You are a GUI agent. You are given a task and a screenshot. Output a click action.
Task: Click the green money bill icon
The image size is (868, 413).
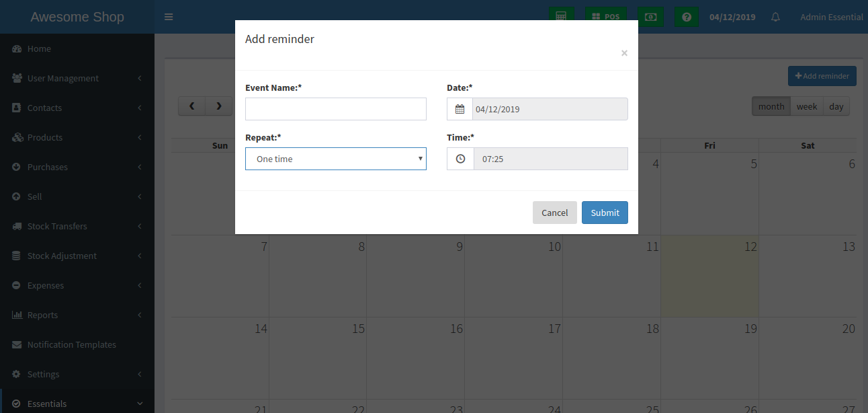point(650,17)
